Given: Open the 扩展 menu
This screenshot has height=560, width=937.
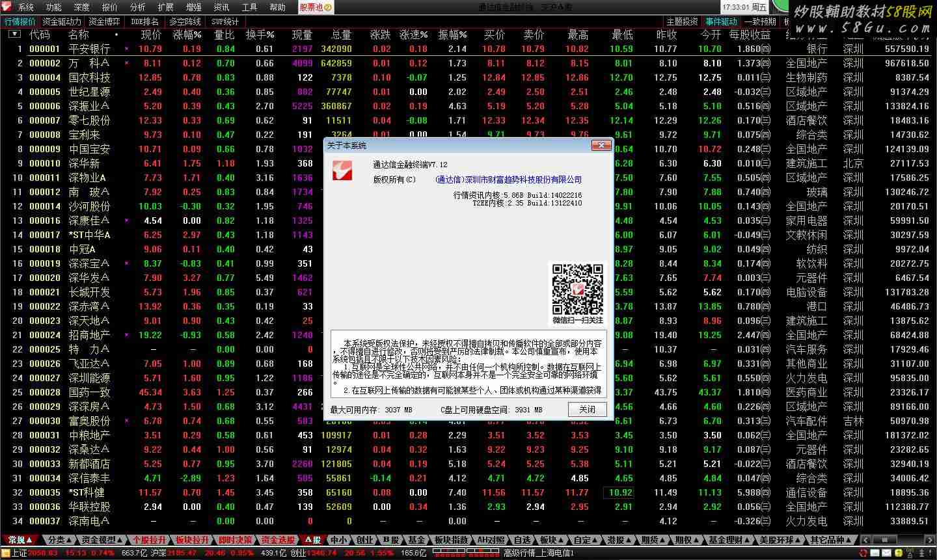Looking at the screenshot, I should point(166,7).
